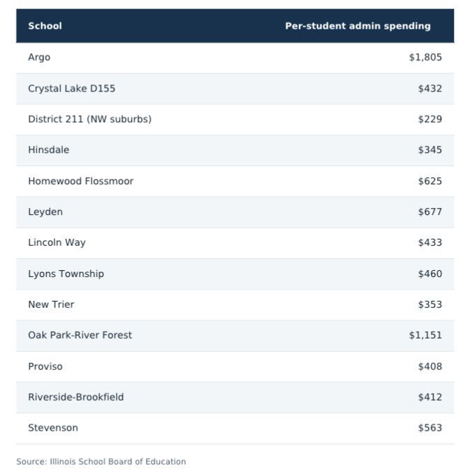
Task: Click the $625 value
Action: click(430, 181)
